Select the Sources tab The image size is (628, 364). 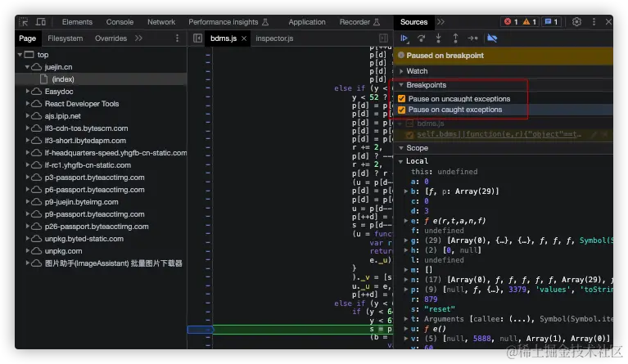pyautogui.click(x=413, y=22)
